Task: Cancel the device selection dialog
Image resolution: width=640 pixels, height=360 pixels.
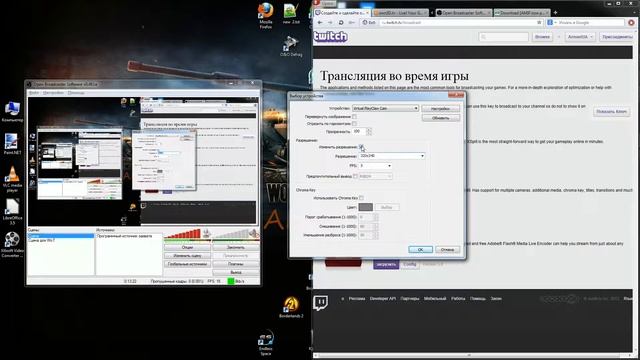Action: 448,249
